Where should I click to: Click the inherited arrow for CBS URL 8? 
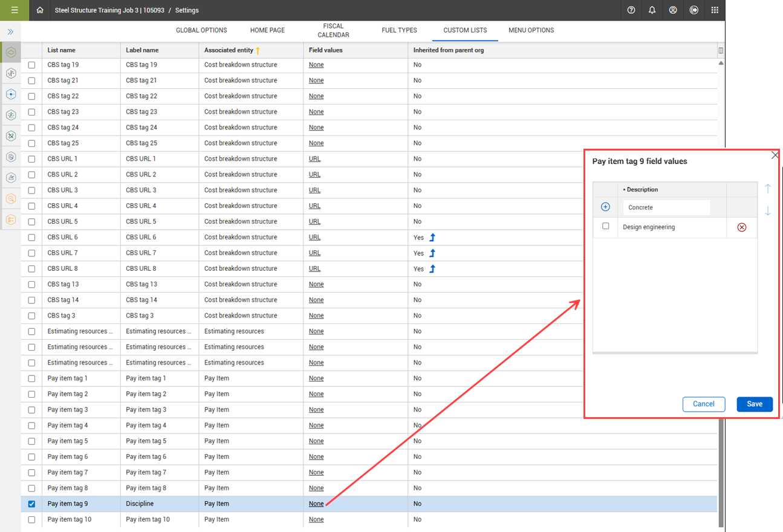[x=432, y=269]
